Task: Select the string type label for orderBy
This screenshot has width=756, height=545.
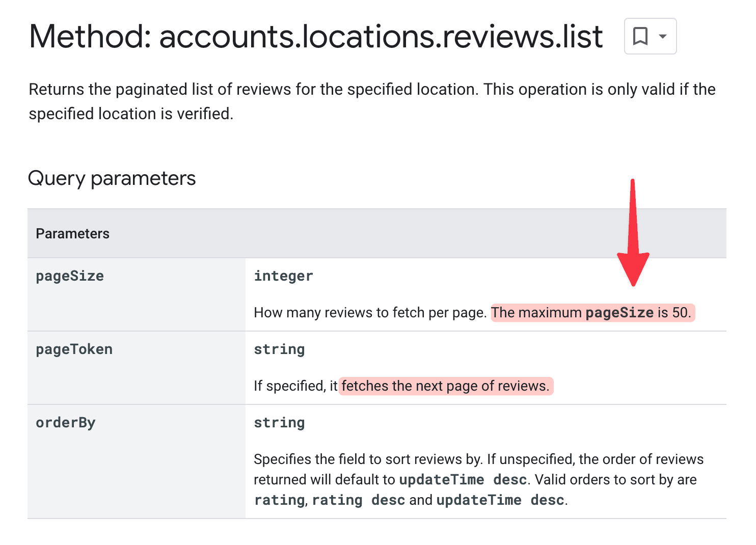Action: point(279,422)
